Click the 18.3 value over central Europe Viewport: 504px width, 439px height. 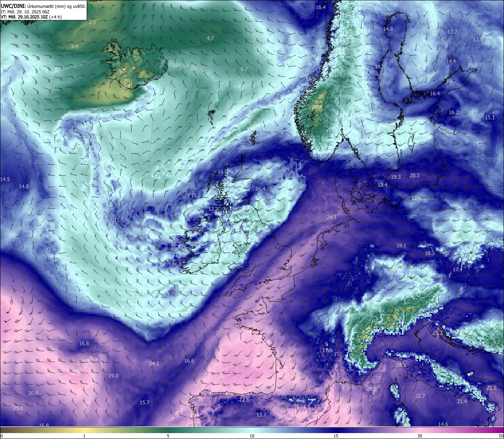tap(430, 254)
